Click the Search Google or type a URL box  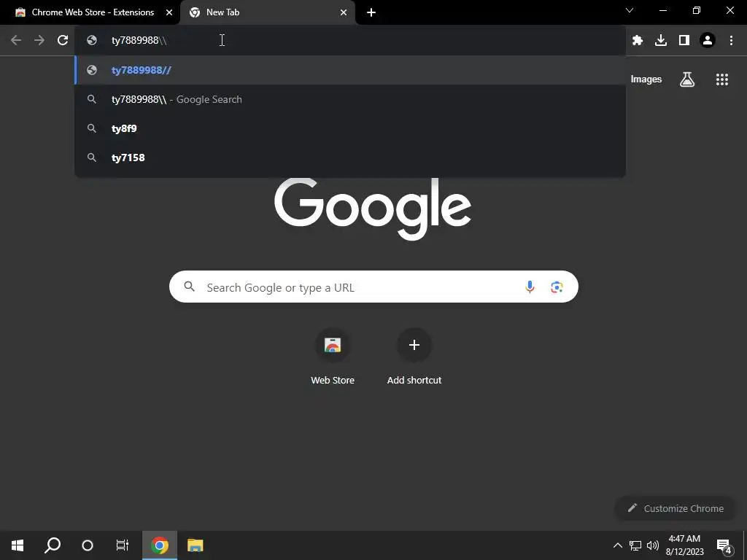click(373, 287)
